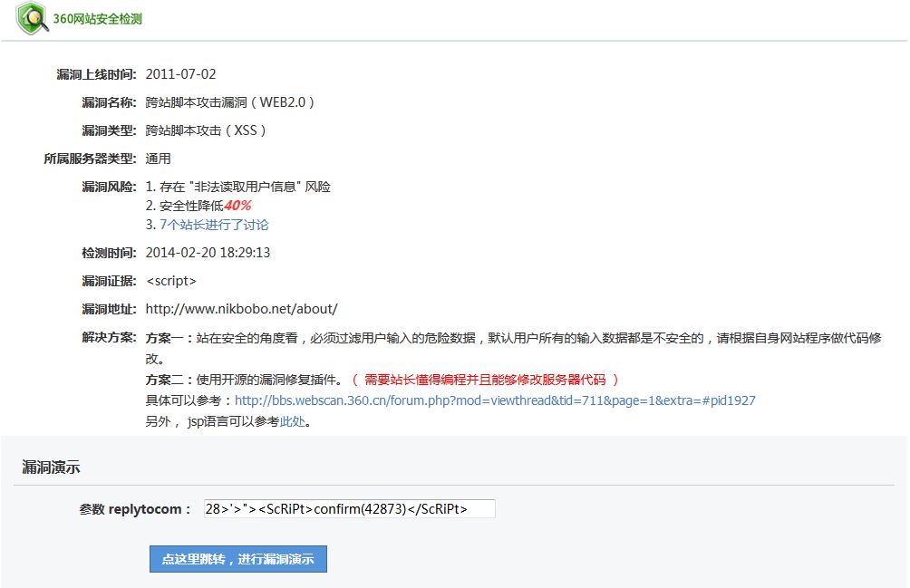910x588 pixels.
Task: Click the server type value 通用
Action: click(x=158, y=159)
